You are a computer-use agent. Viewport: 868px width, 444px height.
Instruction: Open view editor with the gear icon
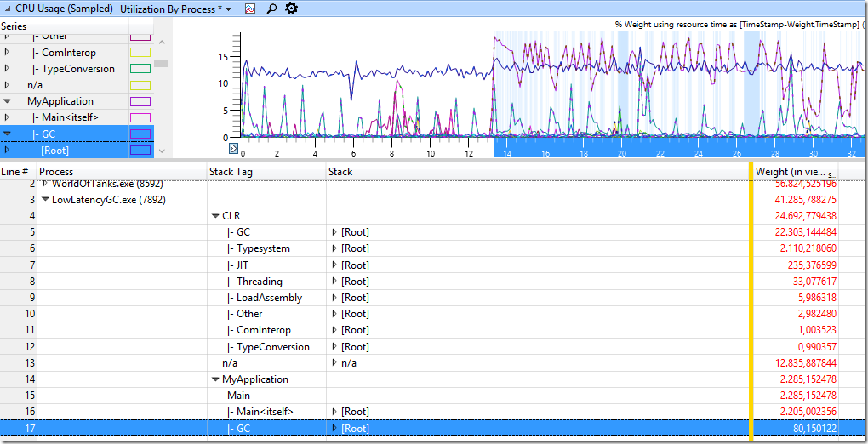291,9
